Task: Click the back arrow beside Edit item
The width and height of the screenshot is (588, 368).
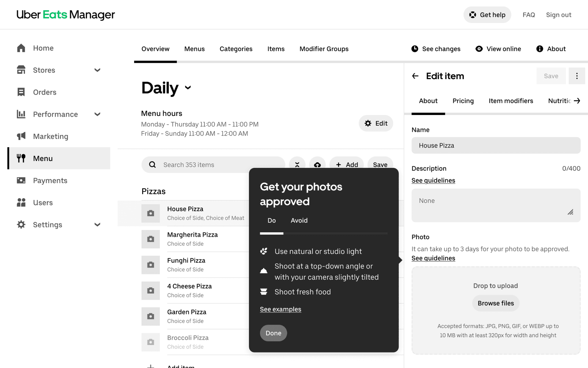Action: coord(415,76)
